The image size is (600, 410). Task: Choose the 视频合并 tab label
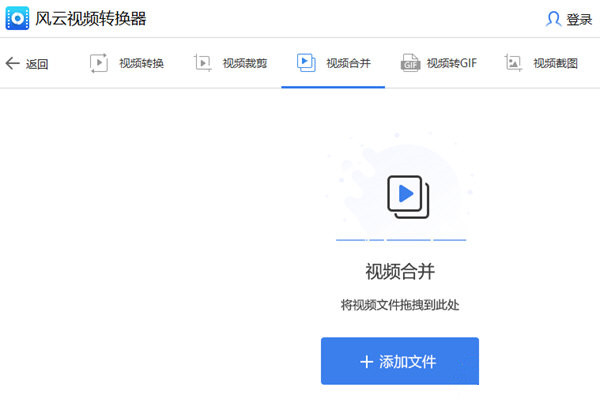(348, 64)
